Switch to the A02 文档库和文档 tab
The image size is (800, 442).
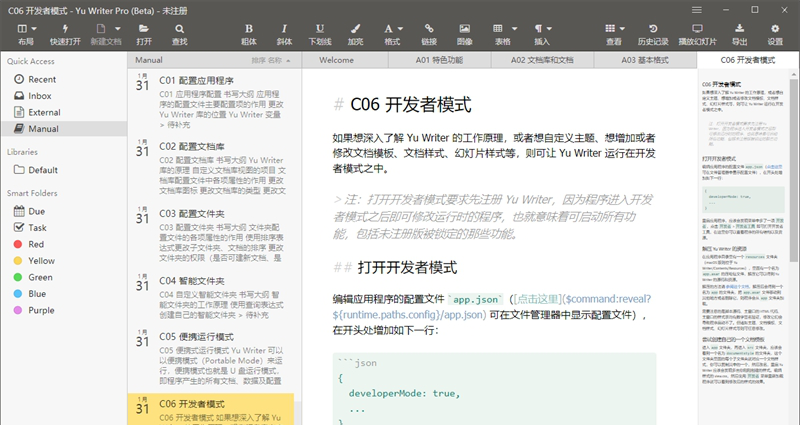click(x=542, y=60)
